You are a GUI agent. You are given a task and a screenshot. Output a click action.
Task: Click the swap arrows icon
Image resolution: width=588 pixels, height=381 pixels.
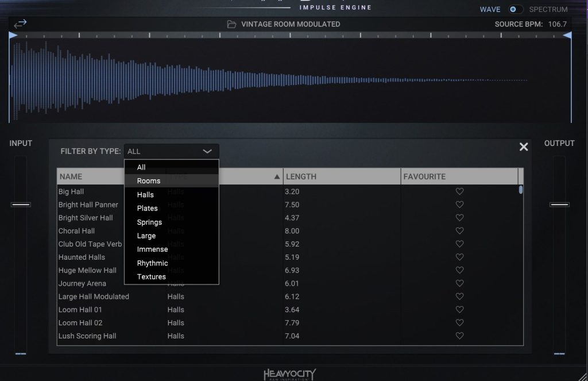click(x=20, y=24)
